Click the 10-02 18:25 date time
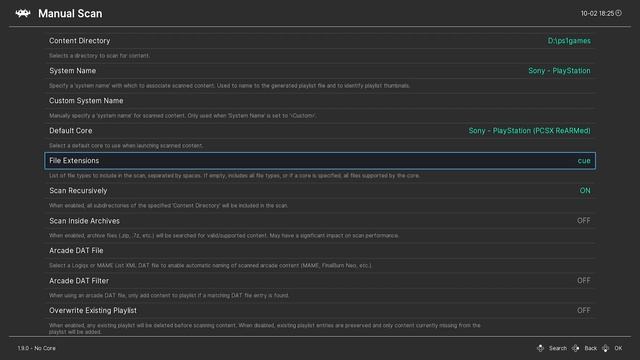The height and width of the screenshot is (360, 640). [597, 13]
